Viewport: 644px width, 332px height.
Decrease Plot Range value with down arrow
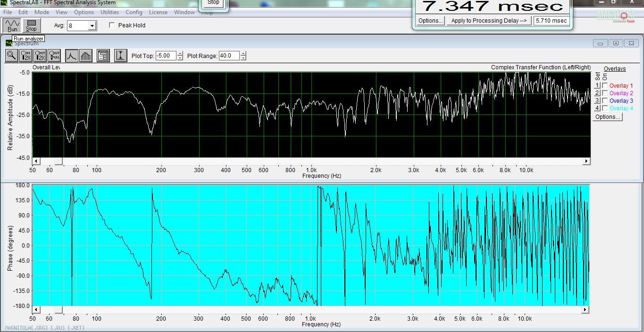(x=243, y=58)
